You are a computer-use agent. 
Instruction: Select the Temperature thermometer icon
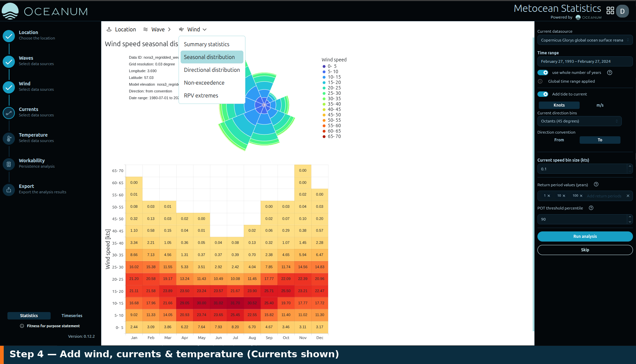(9, 138)
